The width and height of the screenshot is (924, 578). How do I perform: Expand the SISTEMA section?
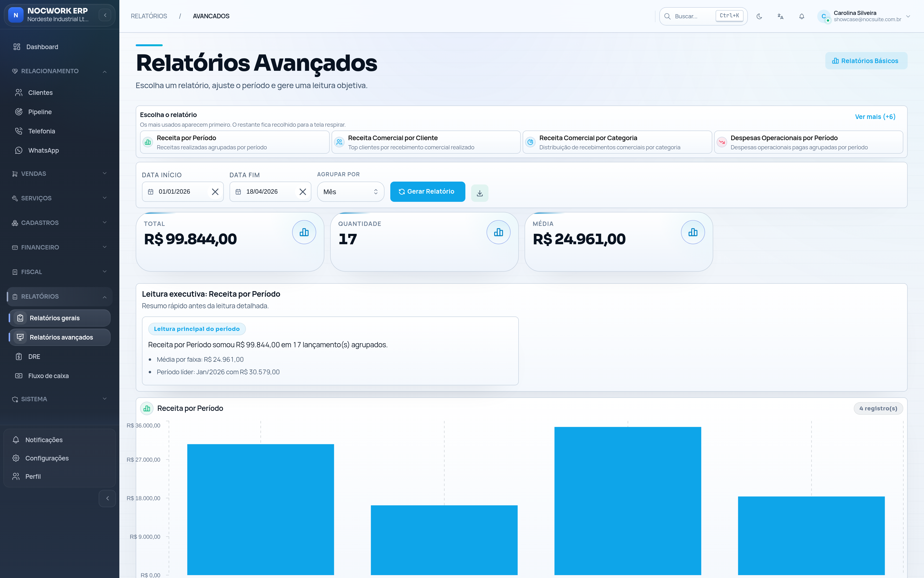coord(60,399)
